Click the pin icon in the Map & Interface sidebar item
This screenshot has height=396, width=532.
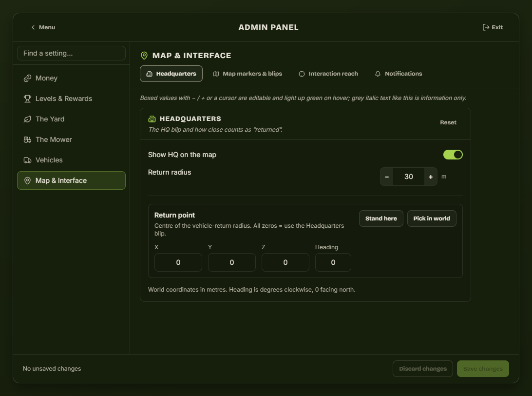(x=27, y=180)
